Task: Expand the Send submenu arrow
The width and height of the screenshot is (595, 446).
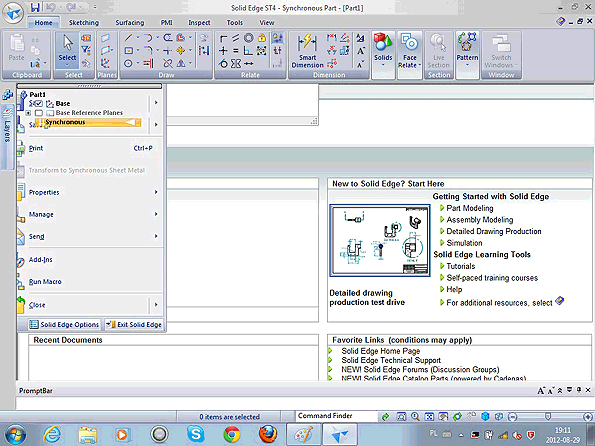Action: (x=156, y=236)
